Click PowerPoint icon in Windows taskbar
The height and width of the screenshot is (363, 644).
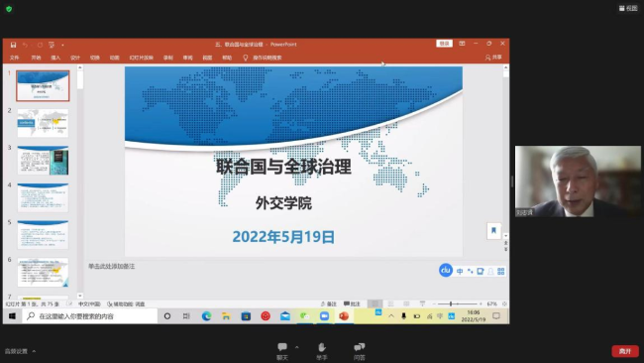344,316
